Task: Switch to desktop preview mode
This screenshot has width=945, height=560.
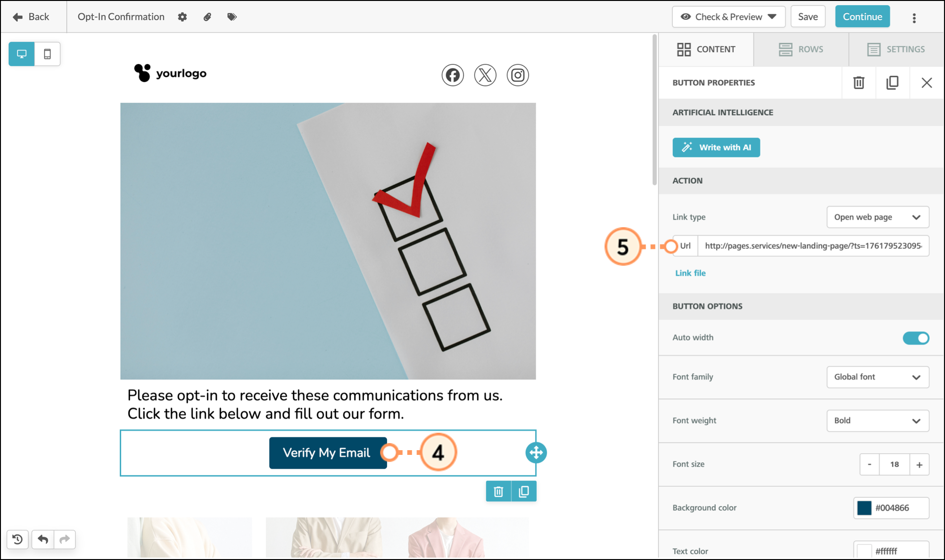Action: click(x=22, y=54)
